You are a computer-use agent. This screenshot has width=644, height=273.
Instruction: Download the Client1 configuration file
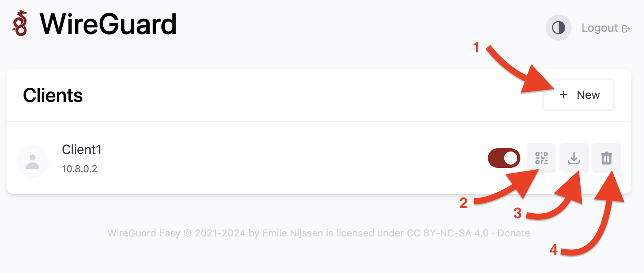[x=574, y=158]
